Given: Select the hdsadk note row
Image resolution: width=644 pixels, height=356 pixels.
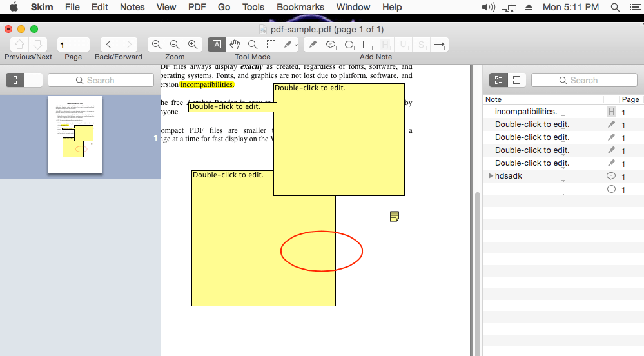Looking at the screenshot, I should click(563, 176).
